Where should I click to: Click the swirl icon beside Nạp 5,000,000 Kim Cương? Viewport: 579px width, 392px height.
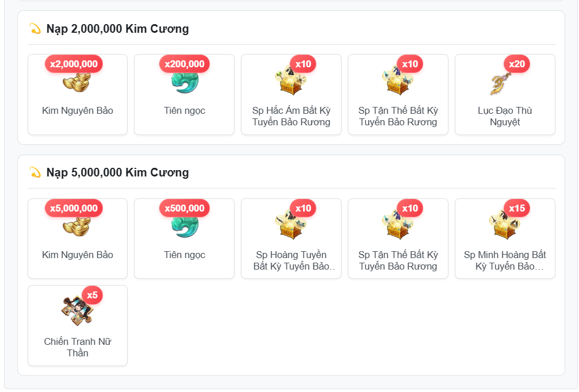(x=35, y=172)
